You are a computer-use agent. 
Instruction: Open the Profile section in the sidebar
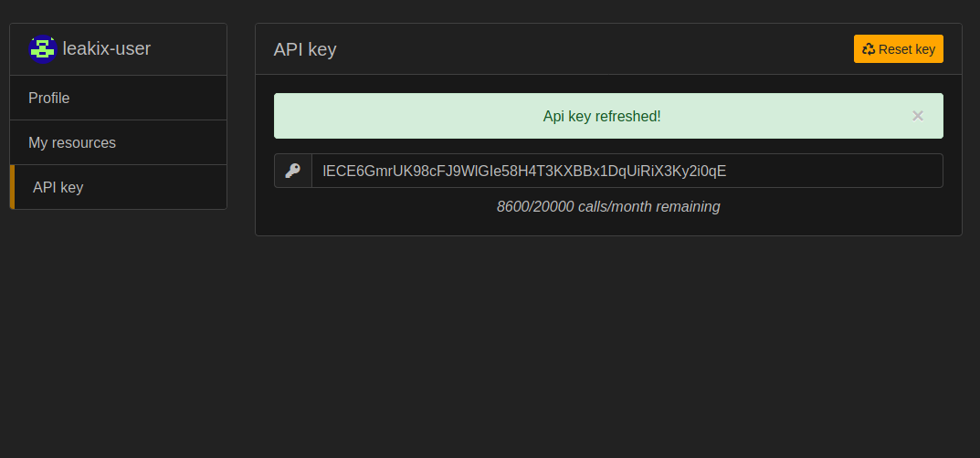[x=118, y=98]
